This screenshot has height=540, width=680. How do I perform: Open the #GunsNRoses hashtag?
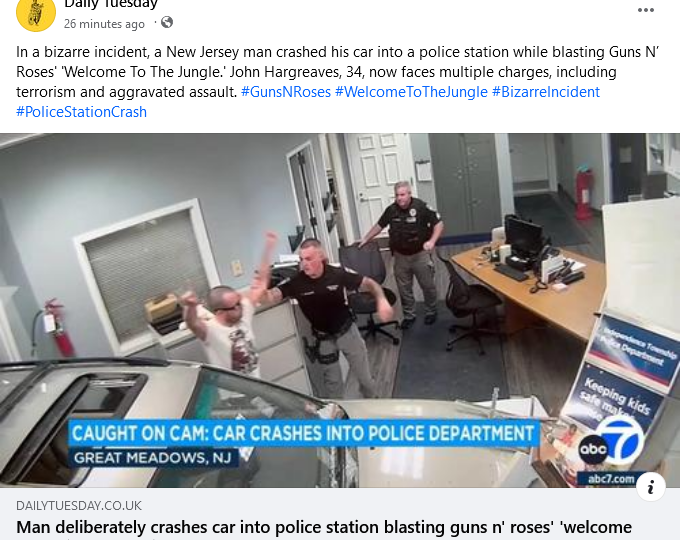tap(286, 92)
